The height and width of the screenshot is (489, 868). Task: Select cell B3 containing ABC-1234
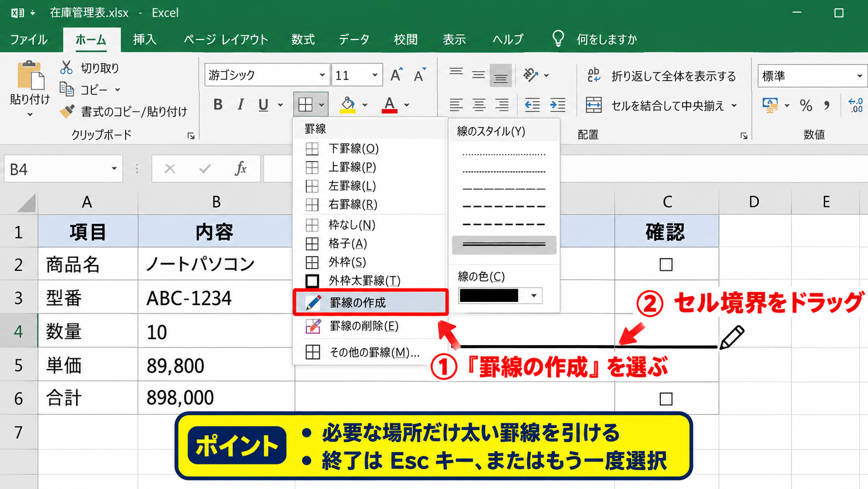(216, 298)
